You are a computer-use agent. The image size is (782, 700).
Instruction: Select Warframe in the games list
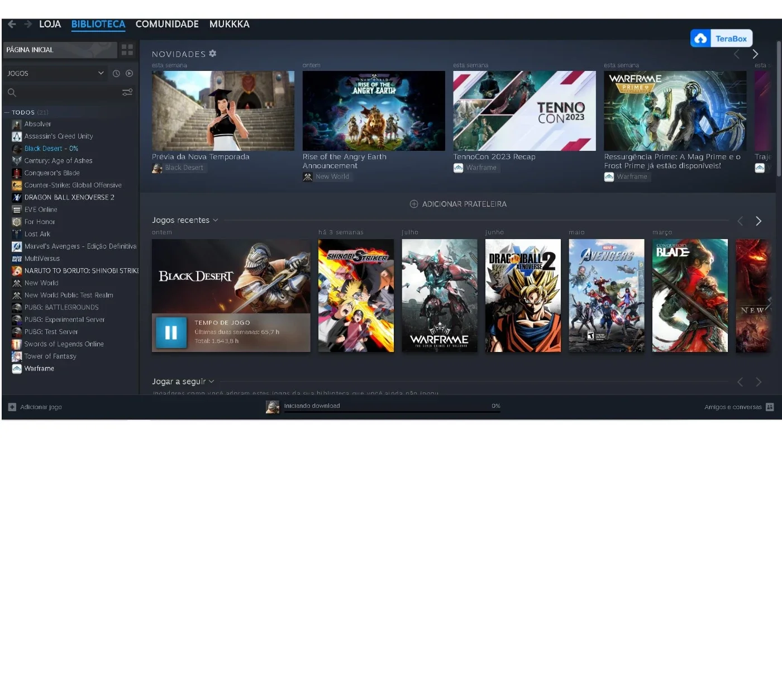tap(39, 369)
